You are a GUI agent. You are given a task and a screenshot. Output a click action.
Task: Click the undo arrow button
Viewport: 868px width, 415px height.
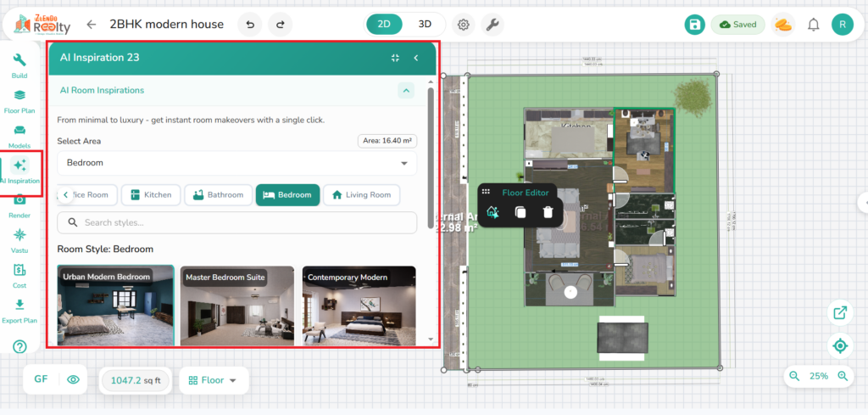coord(249,25)
